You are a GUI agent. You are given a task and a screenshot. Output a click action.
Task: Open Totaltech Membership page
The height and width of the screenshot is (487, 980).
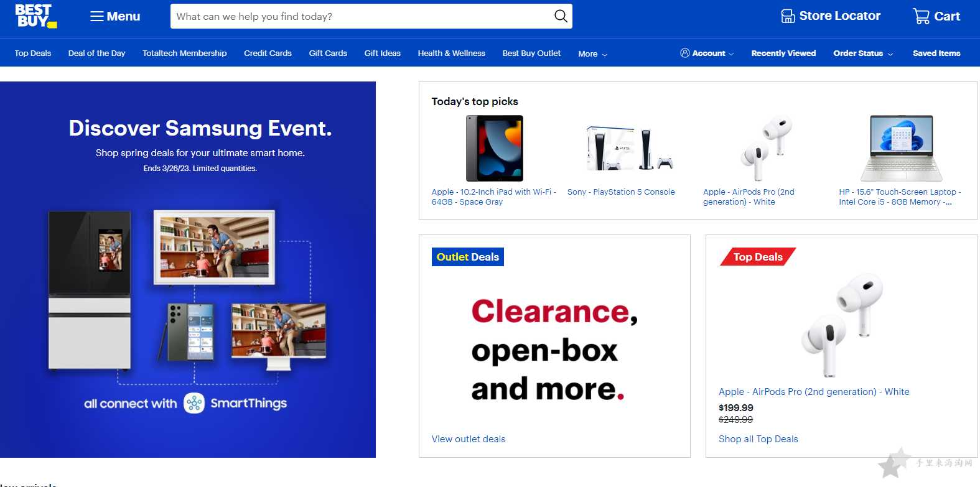click(x=184, y=53)
